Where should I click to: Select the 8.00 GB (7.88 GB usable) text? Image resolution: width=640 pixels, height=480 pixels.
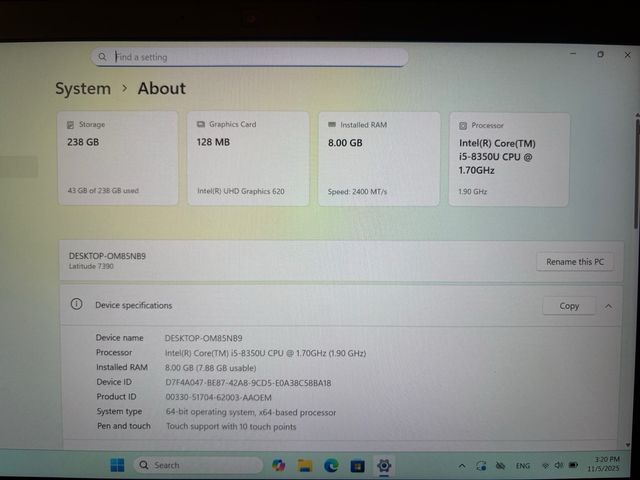point(211,368)
